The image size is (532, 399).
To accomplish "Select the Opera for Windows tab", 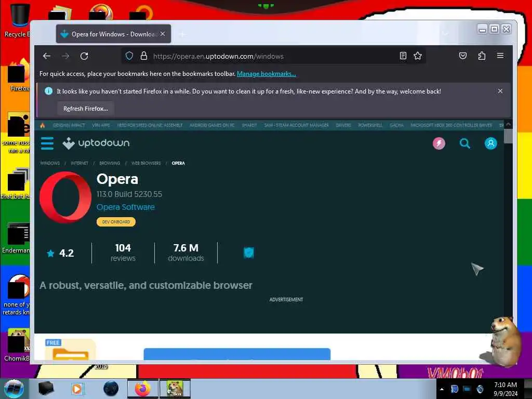I will click(x=113, y=34).
